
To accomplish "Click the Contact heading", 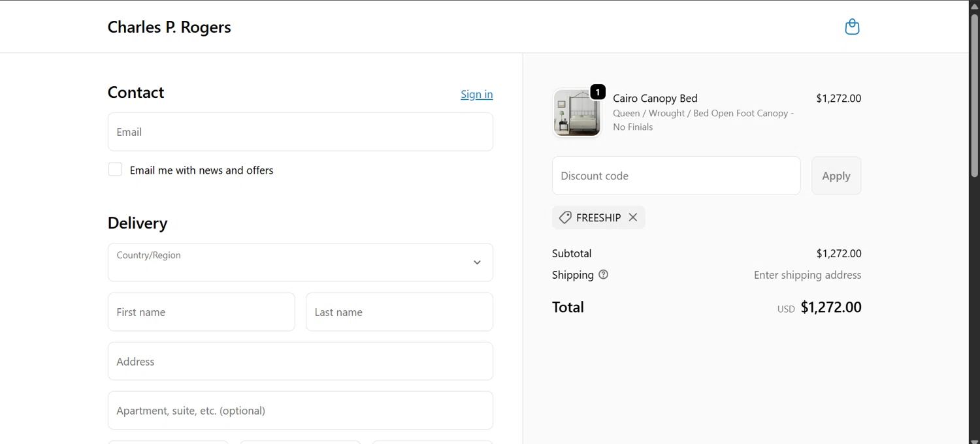I will pos(136,92).
